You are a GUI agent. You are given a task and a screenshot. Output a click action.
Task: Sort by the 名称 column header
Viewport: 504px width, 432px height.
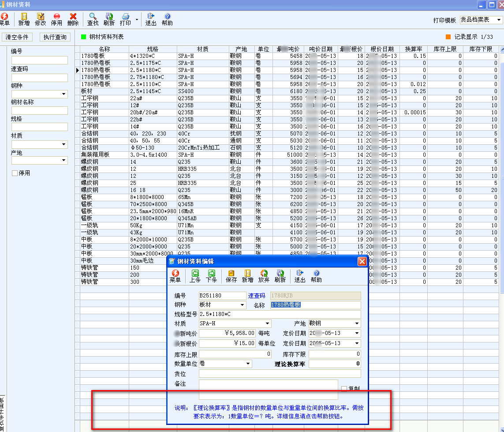click(x=105, y=49)
